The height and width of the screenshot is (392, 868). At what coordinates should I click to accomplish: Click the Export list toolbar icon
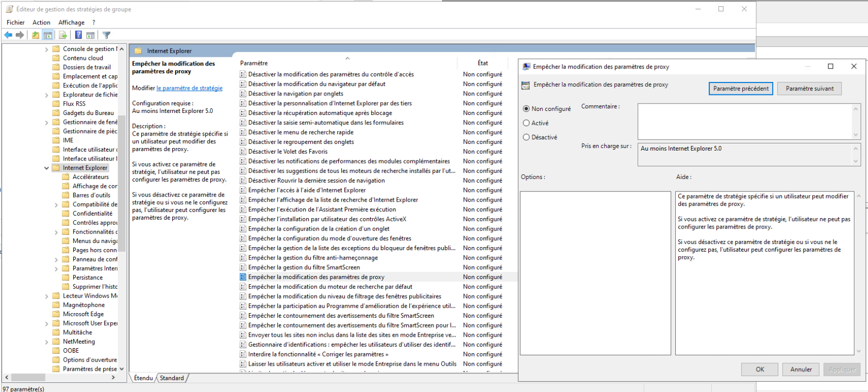63,35
